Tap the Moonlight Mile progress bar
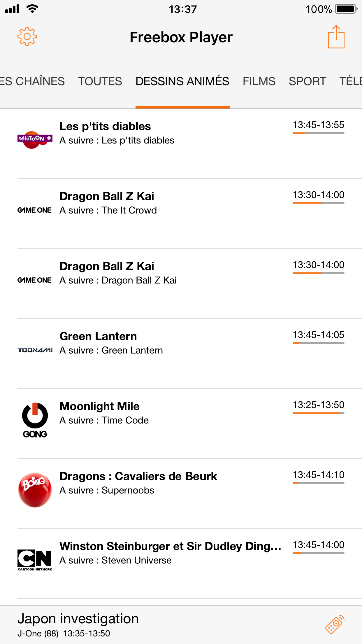This screenshot has width=362, height=644. pyautogui.click(x=318, y=413)
